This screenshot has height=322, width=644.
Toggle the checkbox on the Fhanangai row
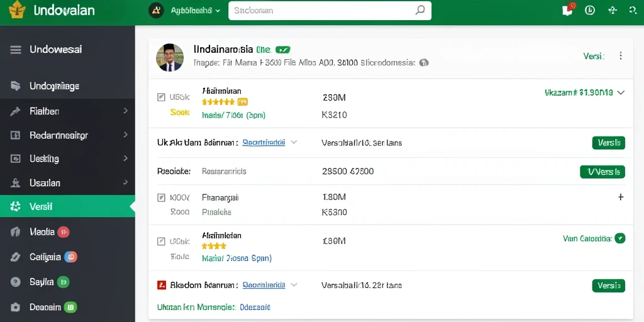coord(162,197)
